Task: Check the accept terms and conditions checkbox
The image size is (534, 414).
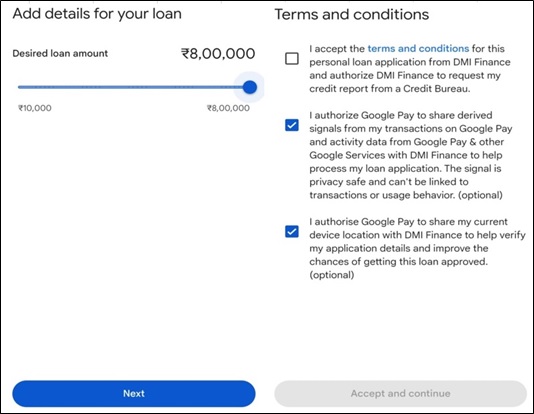Action: point(292,59)
